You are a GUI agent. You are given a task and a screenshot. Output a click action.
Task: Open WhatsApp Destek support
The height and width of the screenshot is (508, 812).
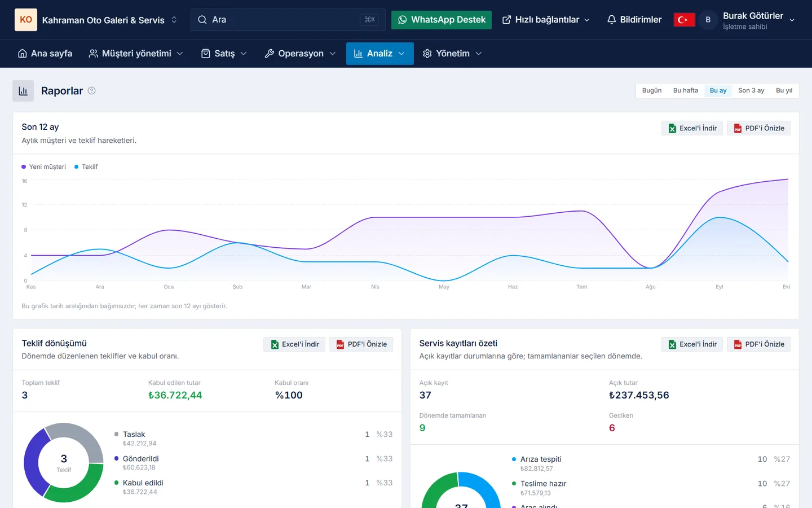click(442, 20)
